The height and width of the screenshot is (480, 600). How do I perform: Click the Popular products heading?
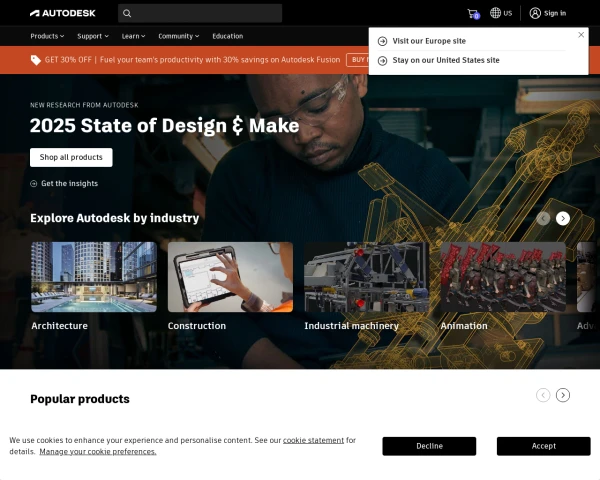pyautogui.click(x=80, y=399)
